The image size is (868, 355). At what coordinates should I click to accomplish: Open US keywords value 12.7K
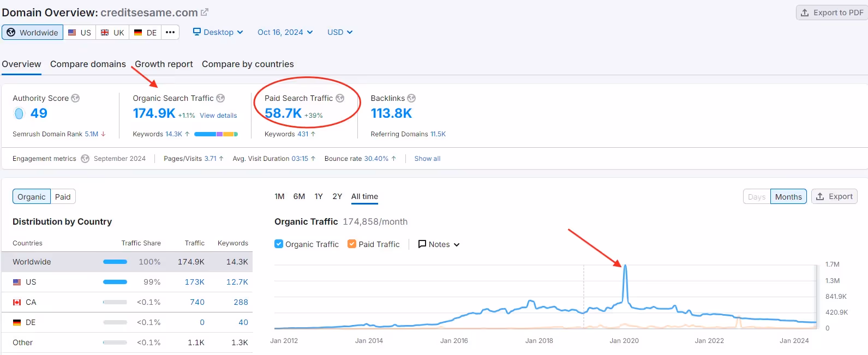pos(237,282)
